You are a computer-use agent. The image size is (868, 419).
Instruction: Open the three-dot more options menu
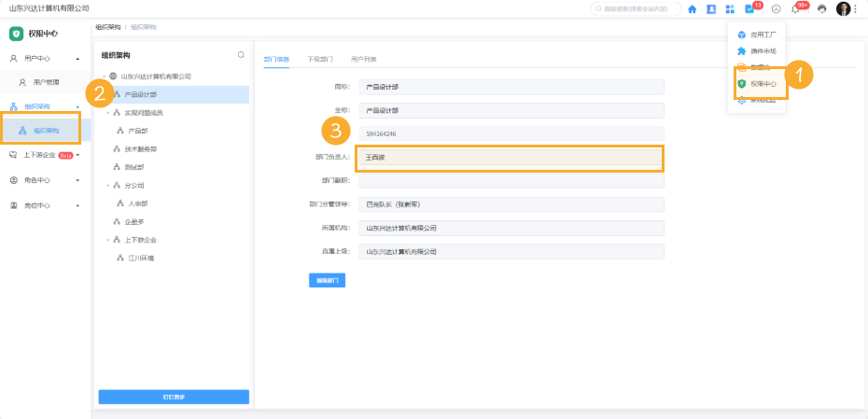[856, 9]
